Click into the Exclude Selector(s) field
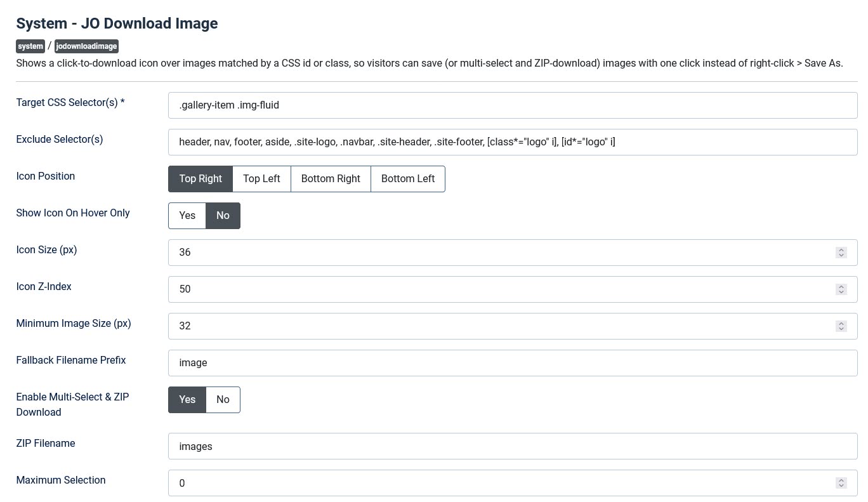Image resolution: width=868 pixels, height=502 pixels. click(513, 142)
